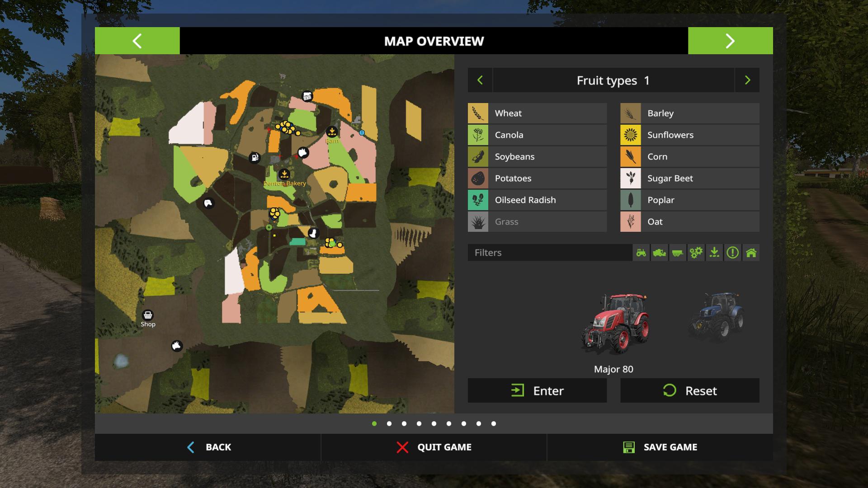This screenshot has height=488, width=868.
Task: Click the SAVE GAME button
Action: click(x=660, y=447)
